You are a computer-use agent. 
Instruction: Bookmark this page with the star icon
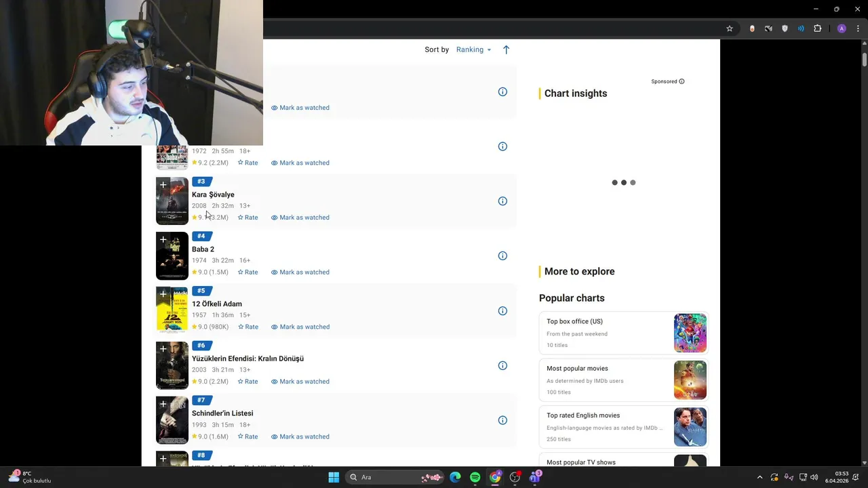(730, 28)
